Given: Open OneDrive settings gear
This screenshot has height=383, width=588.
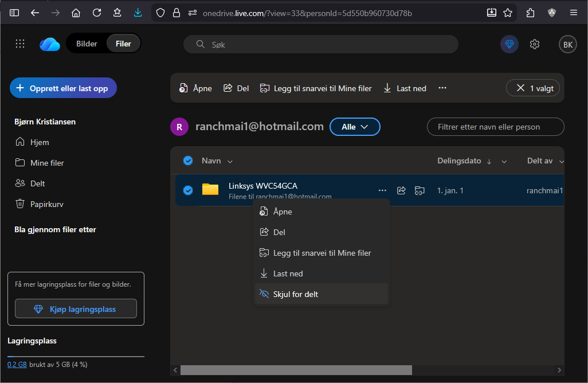Looking at the screenshot, I should pyautogui.click(x=534, y=44).
